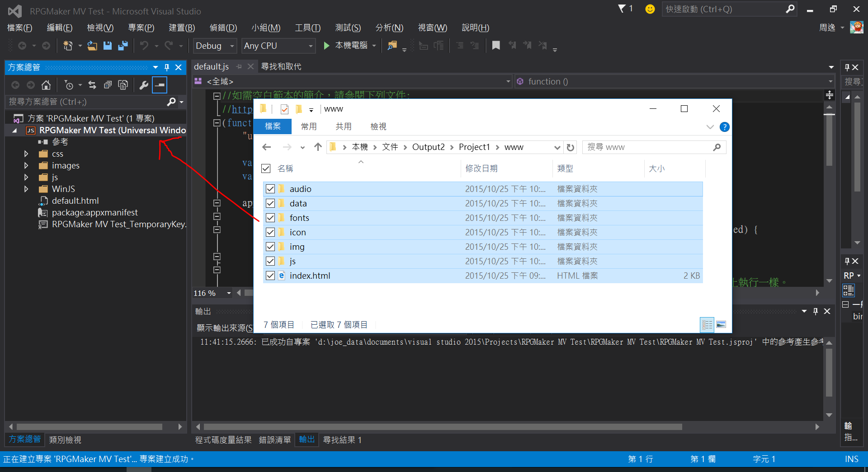Click the Redo toolbar icon

pyautogui.click(x=169, y=46)
